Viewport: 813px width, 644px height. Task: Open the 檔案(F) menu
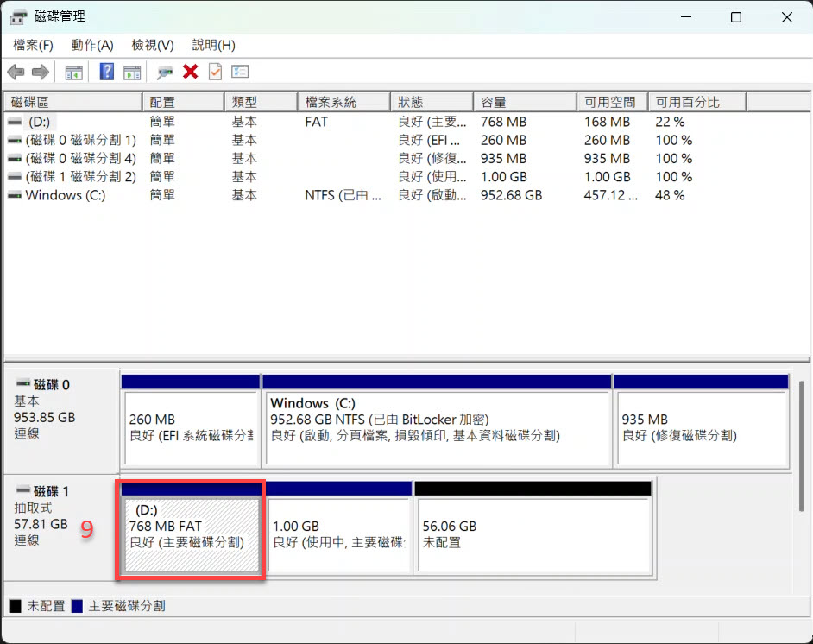pos(33,45)
